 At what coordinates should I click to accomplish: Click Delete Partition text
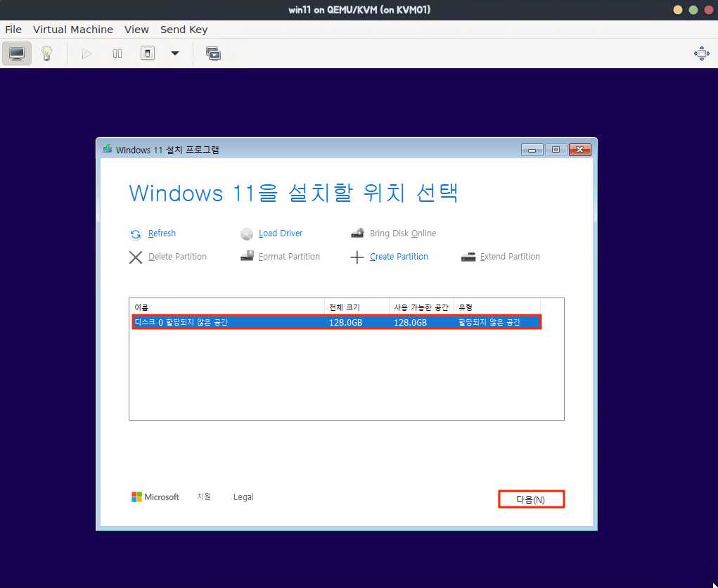coord(178,257)
